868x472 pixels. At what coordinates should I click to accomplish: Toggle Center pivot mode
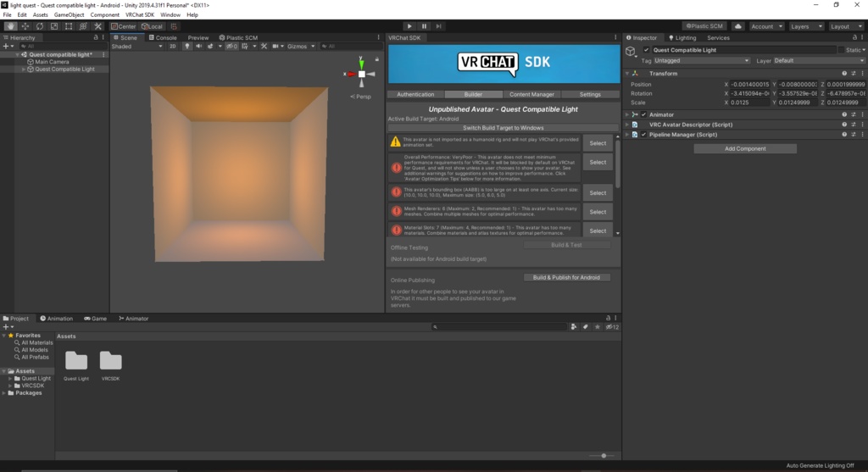point(124,26)
